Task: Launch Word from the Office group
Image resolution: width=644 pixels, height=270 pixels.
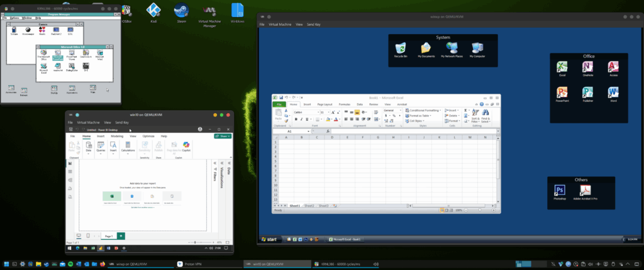Action: click(x=613, y=94)
